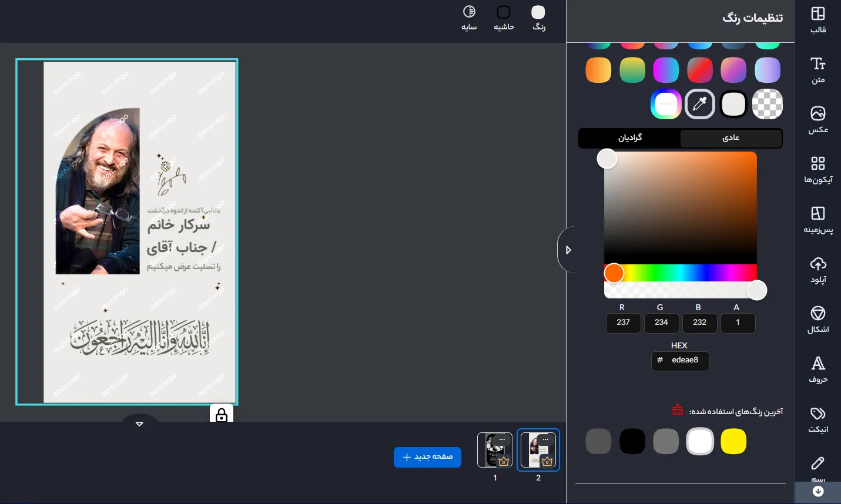Select page 2 thumbnail
This screenshot has width=841, height=504.
[538, 450]
